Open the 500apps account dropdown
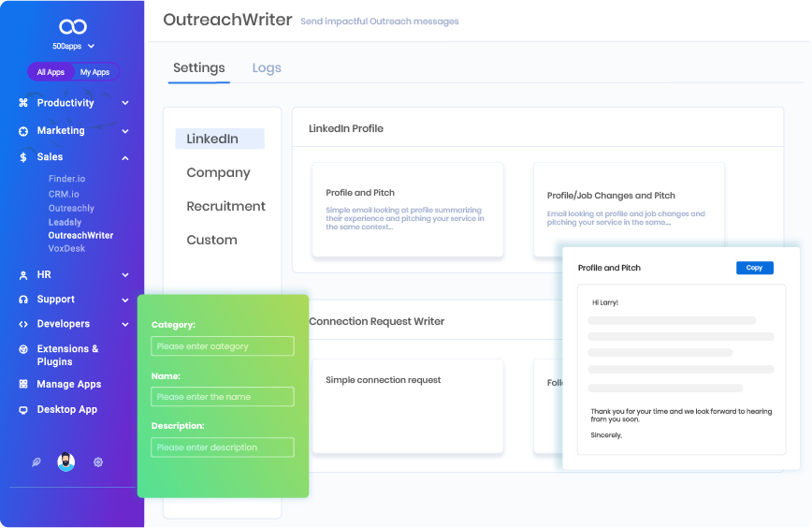This screenshot has width=812, height=528. (x=73, y=46)
